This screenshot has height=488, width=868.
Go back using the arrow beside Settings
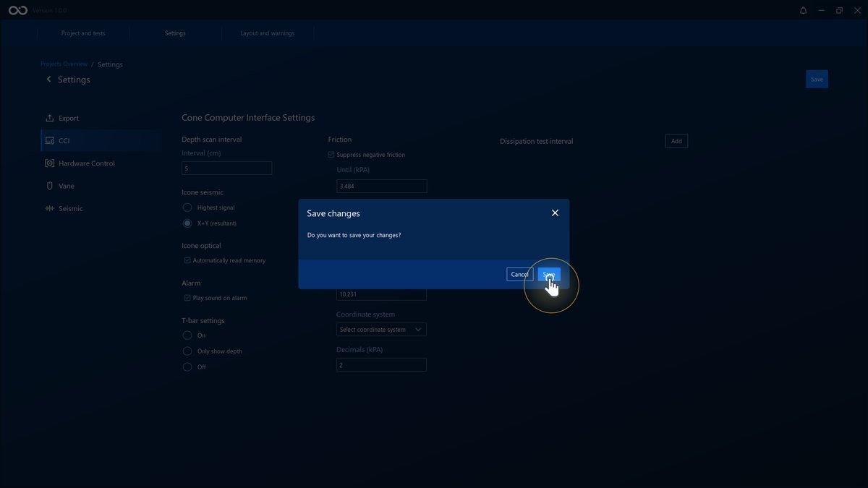point(49,80)
